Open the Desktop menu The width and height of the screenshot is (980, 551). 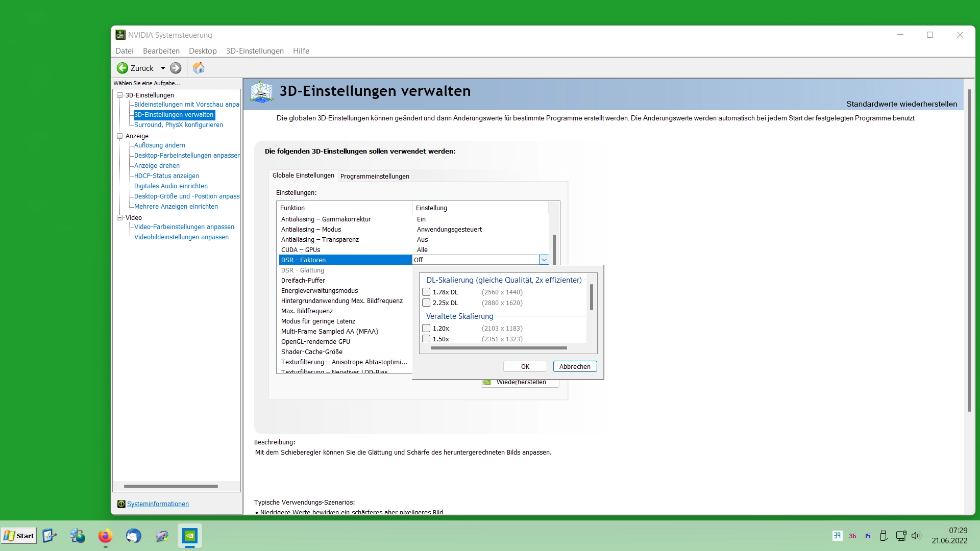coord(203,51)
